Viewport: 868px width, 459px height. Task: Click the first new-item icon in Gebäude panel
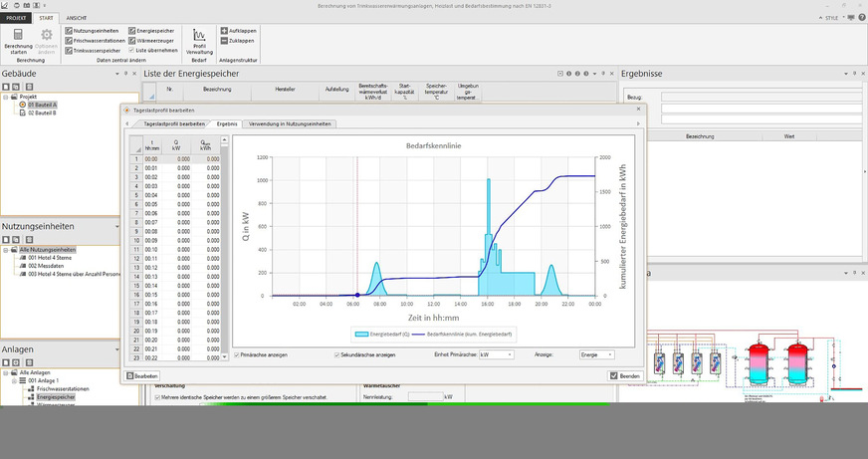[x=6, y=87]
